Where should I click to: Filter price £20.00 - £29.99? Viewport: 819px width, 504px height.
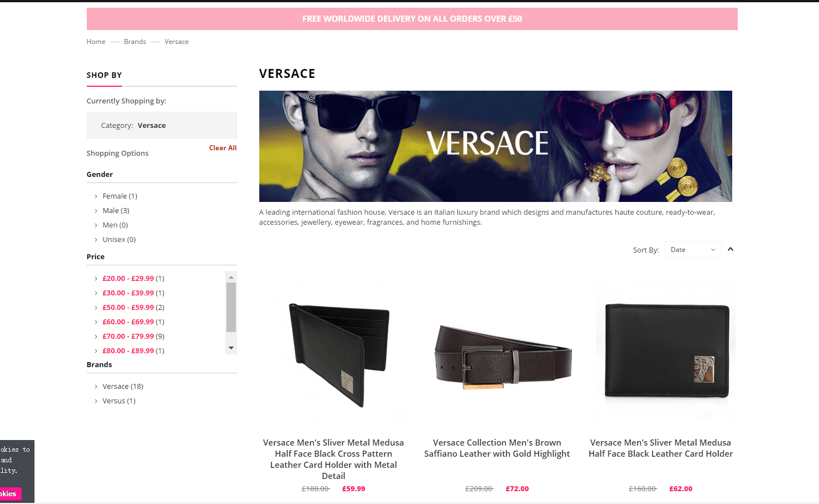click(x=134, y=279)
